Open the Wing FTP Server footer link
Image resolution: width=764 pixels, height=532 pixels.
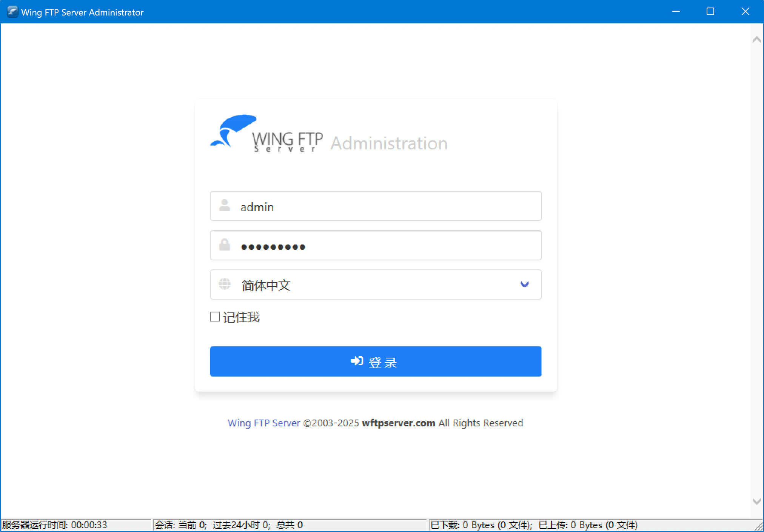tap(264, 423)
